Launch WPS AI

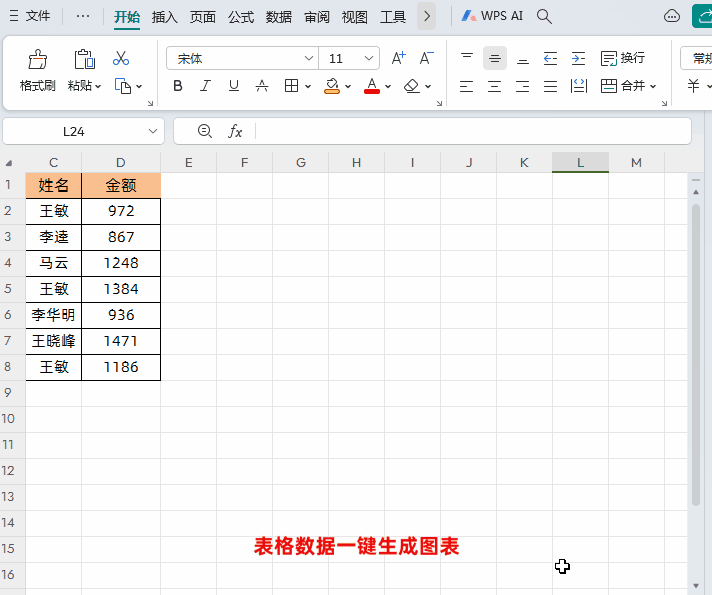click(492, 16)
